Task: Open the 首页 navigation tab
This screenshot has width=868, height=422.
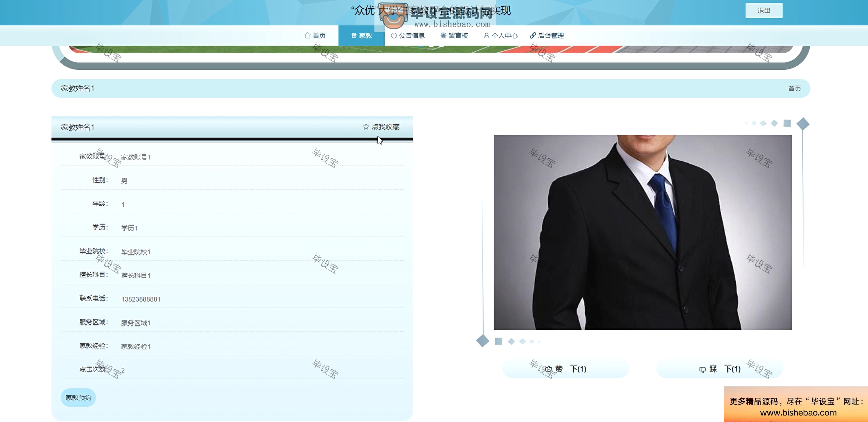Action: coord(315,35)
